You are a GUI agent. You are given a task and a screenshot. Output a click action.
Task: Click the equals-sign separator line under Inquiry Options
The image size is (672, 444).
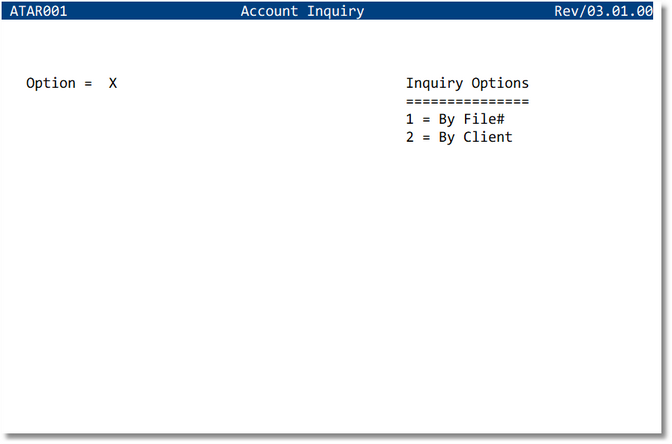[467, 101]
